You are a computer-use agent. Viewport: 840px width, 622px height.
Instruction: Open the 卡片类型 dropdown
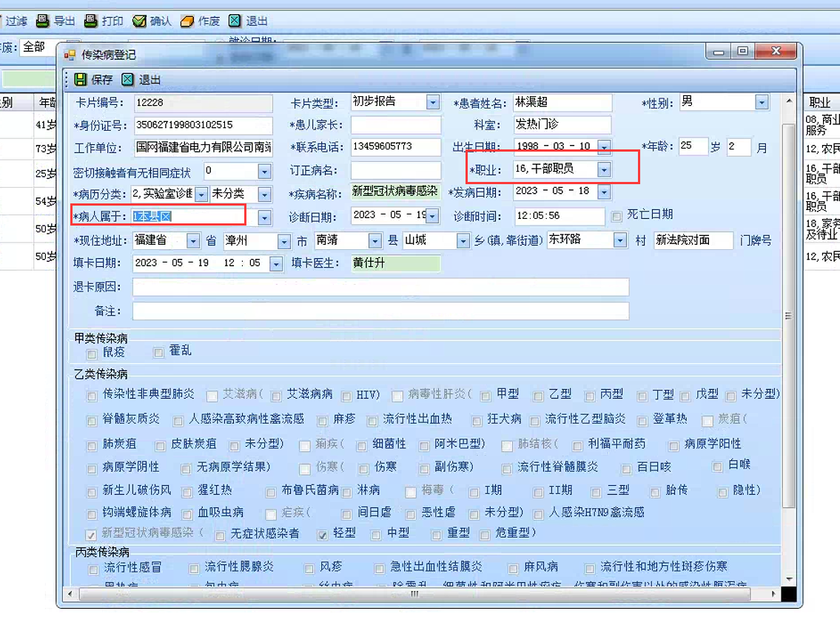pos(433,102)
